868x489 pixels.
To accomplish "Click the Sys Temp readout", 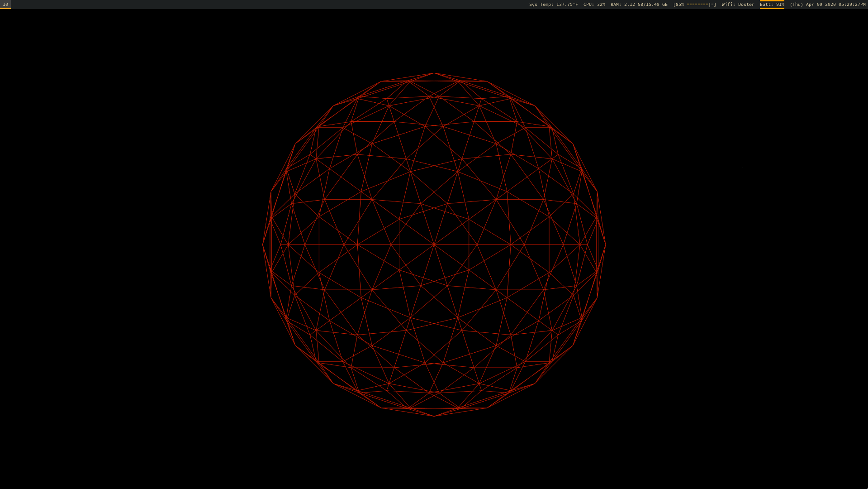I will (553, 5).
